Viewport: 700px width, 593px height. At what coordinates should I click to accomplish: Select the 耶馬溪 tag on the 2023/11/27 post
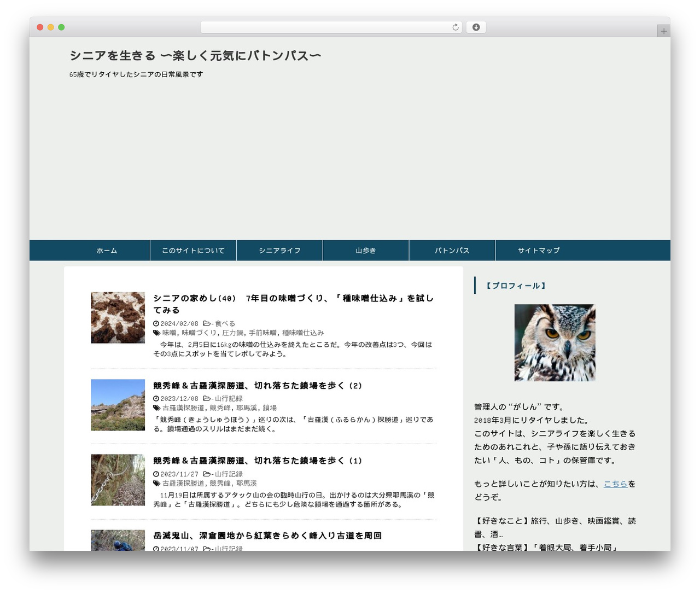click(247, 484)
